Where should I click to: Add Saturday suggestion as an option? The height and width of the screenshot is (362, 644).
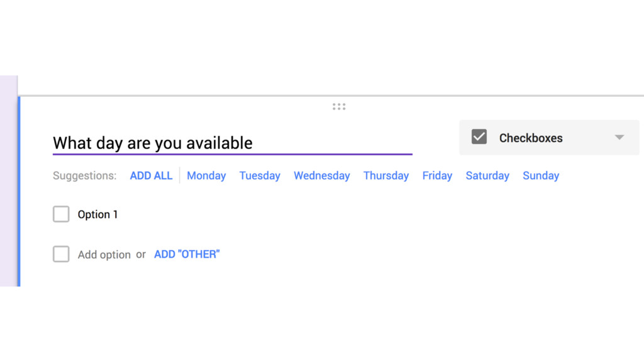pyautogui.click(x=487, y=176)
